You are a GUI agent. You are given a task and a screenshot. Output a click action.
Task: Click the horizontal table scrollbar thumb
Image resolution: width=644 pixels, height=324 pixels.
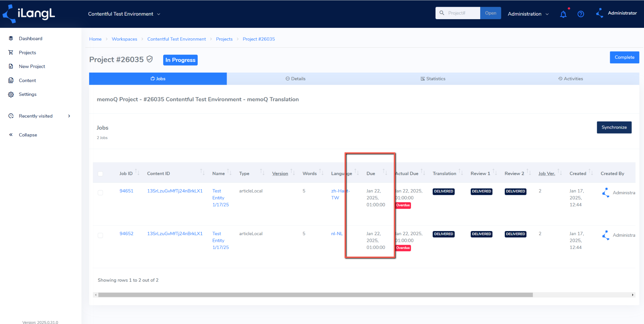pyautogui.click(x=315, y=295)
